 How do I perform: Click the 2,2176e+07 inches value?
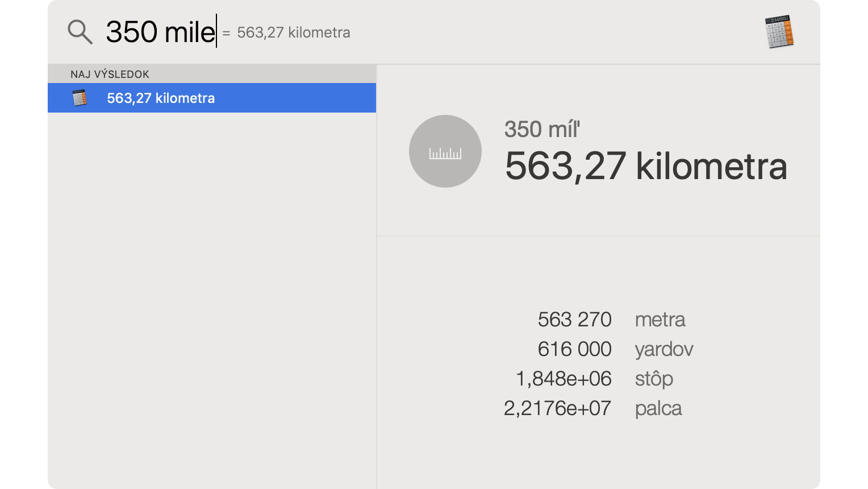(557, 408)
